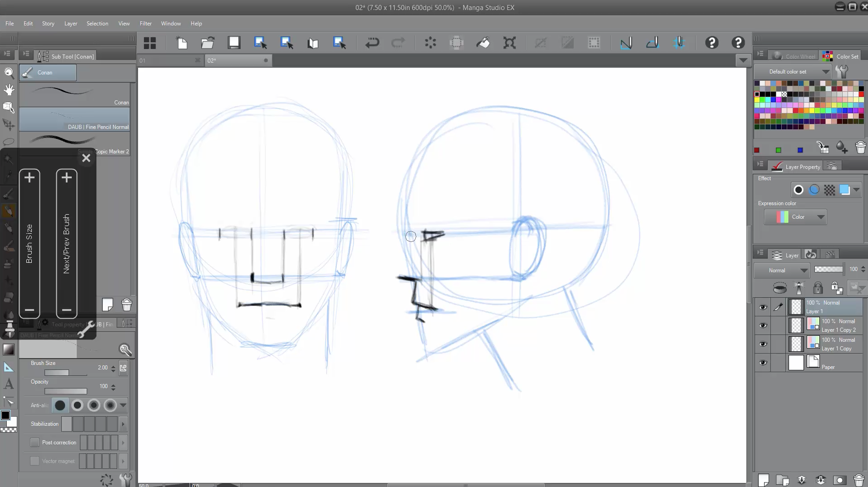Expand the Stabilization options arrow
The height and width of the screenshot is (487, 868).
(123, 424)
